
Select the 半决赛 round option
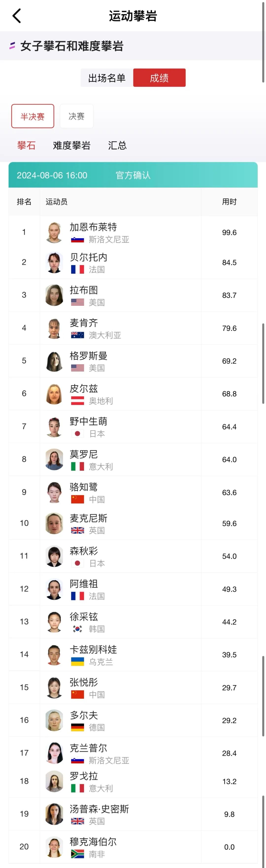click(x=33, y=116)
